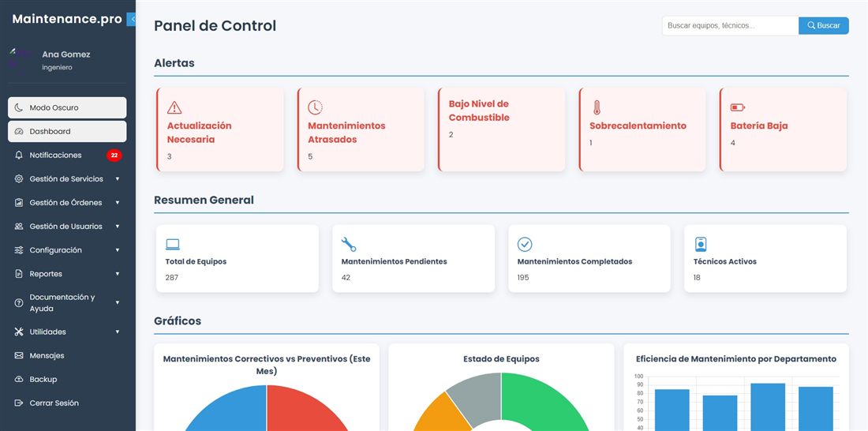Expand the Utilidades arrow
The width and height of the screenshot is (868, 431).
click(x=118, y=332)
